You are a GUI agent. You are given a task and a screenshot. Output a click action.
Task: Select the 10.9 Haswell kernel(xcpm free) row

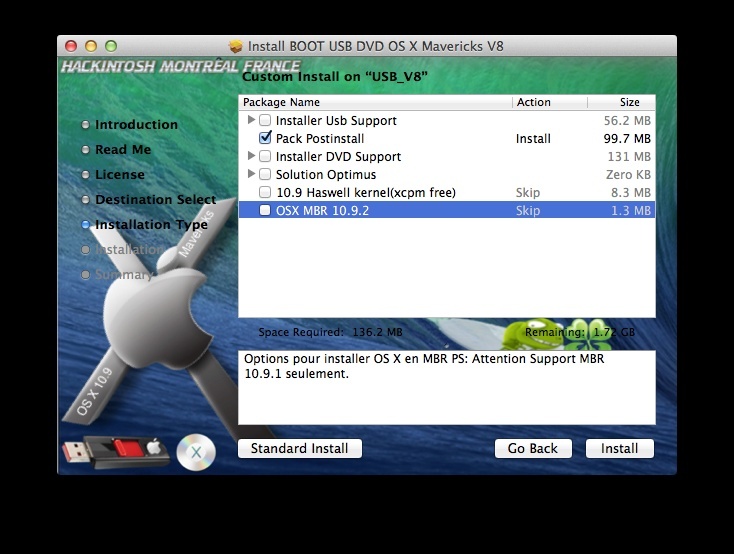(x=447, y=192)
